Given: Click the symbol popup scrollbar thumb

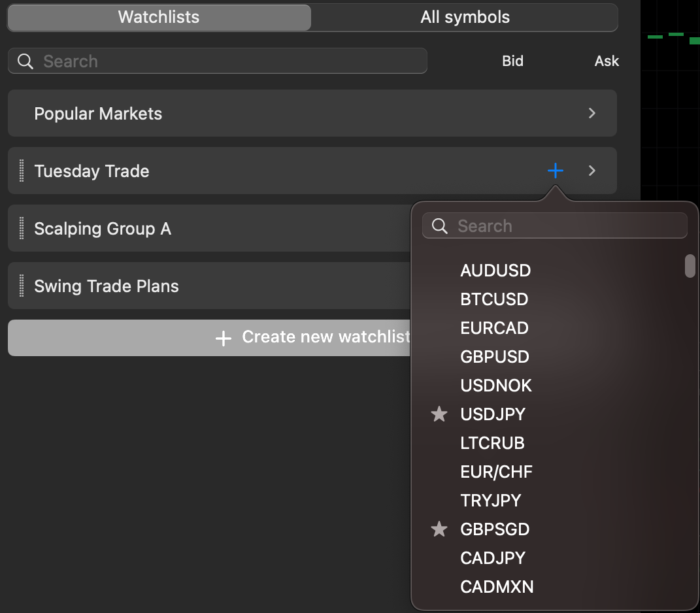Looking at the screenshot, I should coord(690,266).
